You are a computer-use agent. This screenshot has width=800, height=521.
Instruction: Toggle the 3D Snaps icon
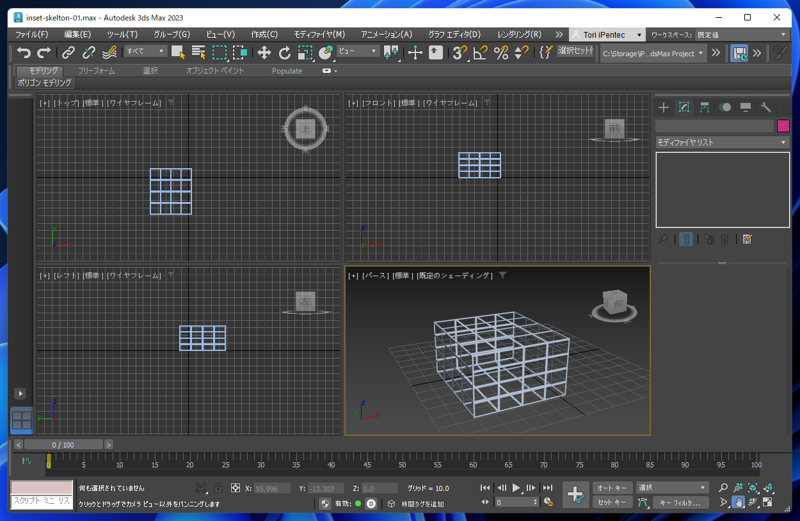pos(460,53)
